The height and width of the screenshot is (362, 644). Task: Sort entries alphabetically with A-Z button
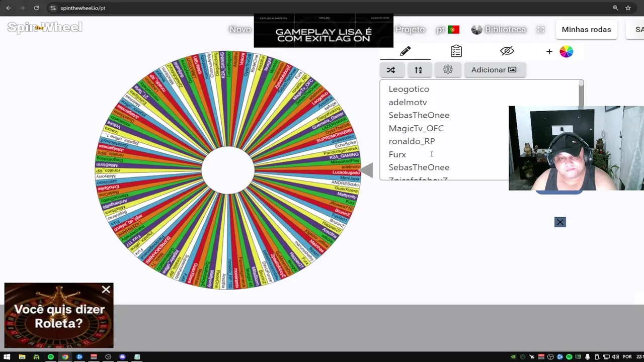[419, 70]
